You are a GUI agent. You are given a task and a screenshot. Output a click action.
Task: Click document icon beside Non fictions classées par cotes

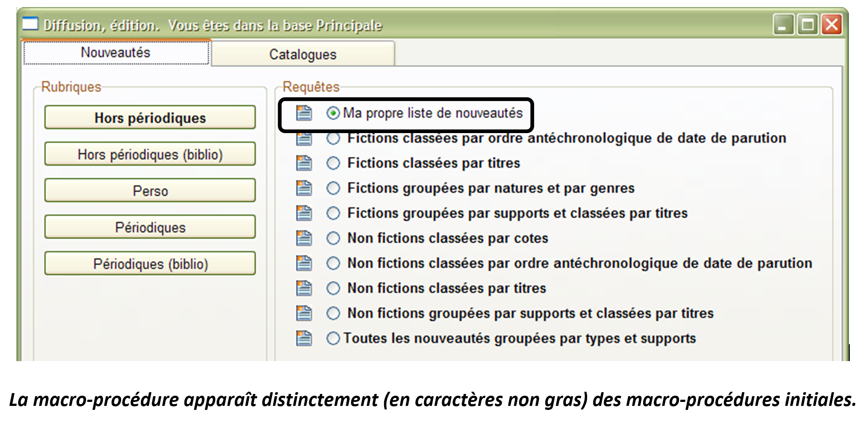tap(304, 238)
